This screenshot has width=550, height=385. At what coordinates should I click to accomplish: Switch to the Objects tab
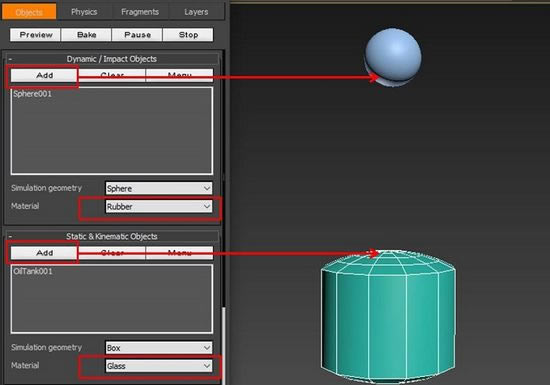pos(29,12)
